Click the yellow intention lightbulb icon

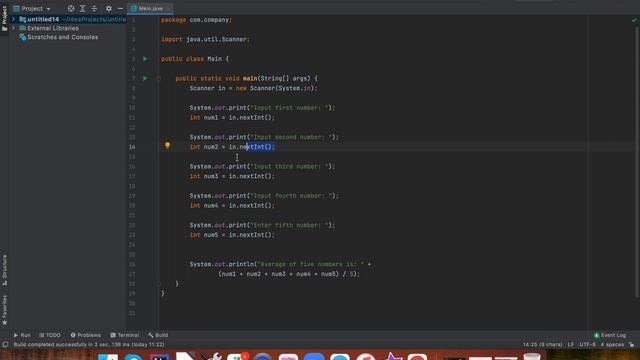click(167, 145)
